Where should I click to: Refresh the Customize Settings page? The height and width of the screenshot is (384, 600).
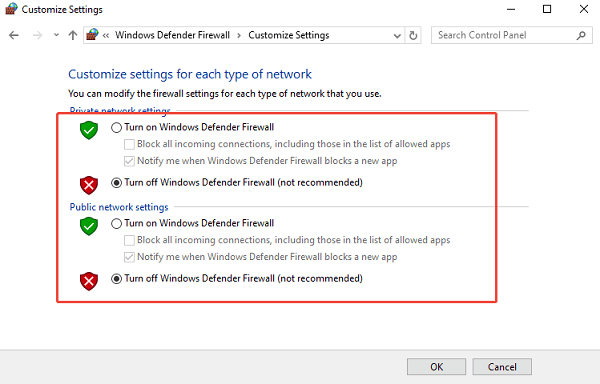pyautogui.click(x=413, y=36)
